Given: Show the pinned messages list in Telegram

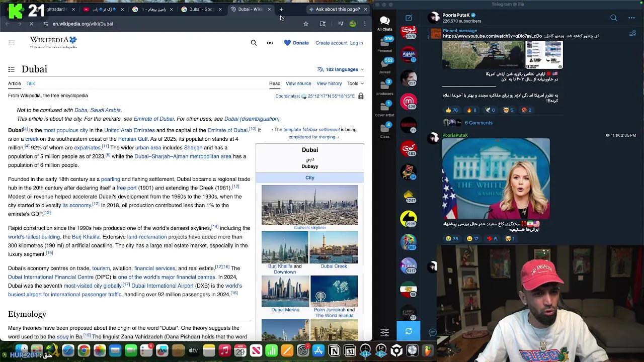Looking at the screenshot, I should coord(632,34).
